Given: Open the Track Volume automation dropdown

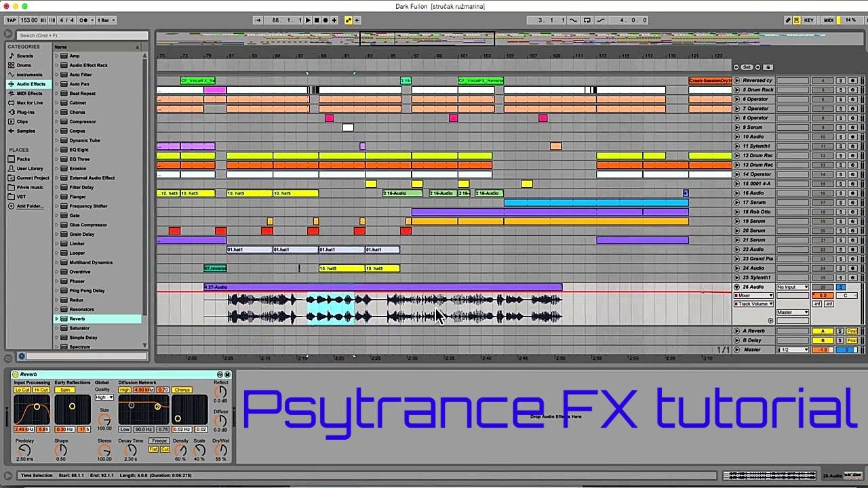Looking at the screenshot, I should 753,304.
